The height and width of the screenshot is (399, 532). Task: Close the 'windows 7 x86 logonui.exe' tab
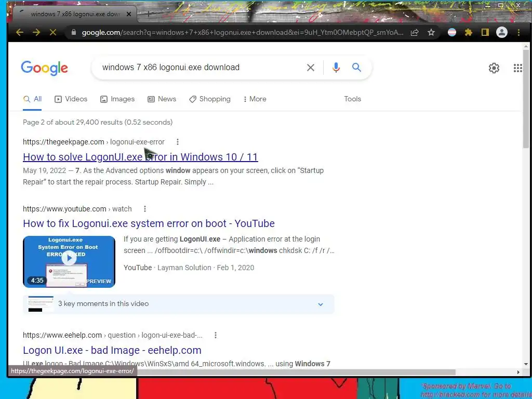click(129, 14)
